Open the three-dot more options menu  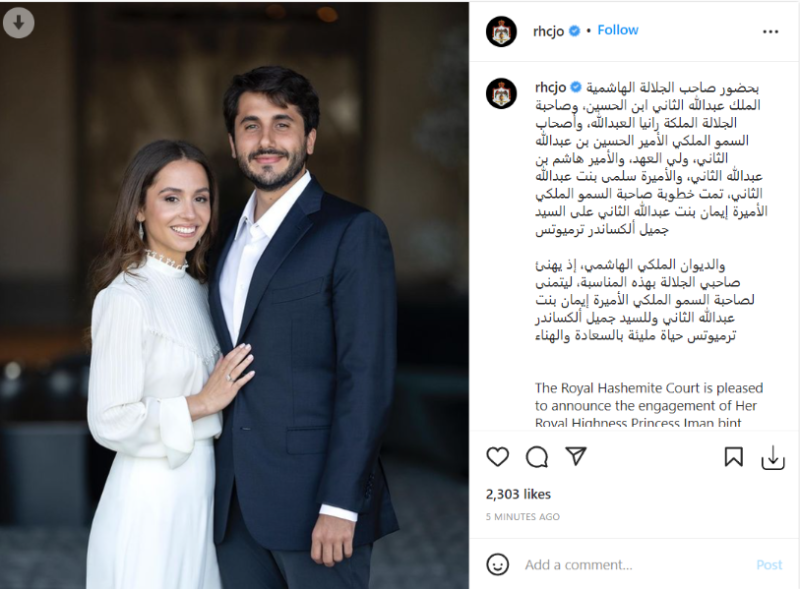click(770, 32)
